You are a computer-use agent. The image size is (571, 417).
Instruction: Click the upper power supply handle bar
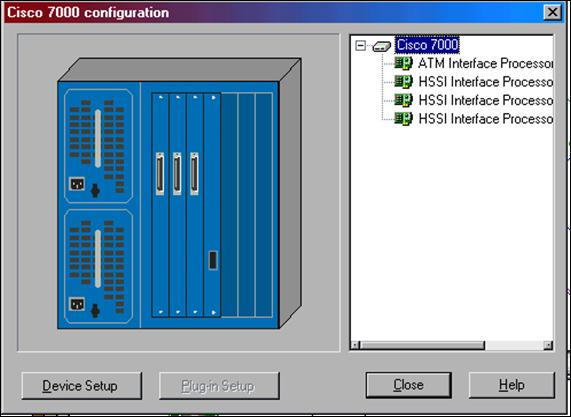point(98,138)
